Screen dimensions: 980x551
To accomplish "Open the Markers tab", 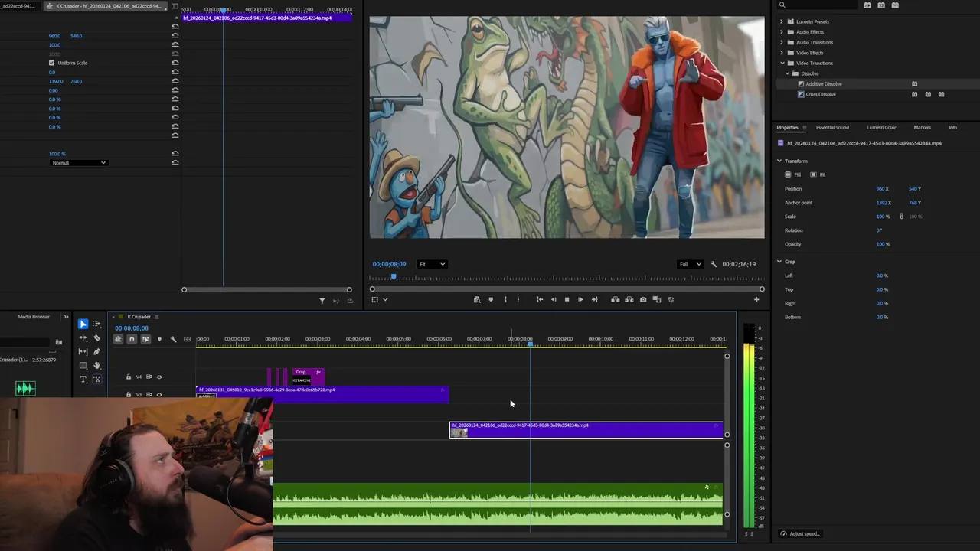I will pos(922,127).
